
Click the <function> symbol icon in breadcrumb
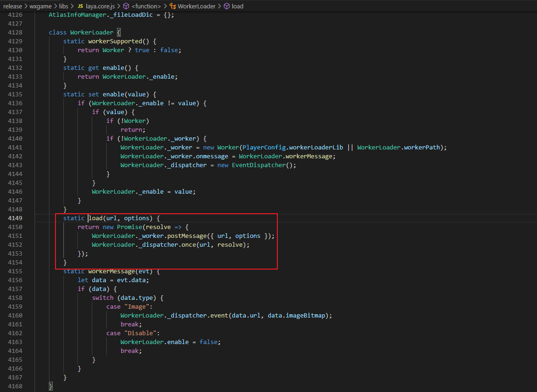(x=126, y=6)
